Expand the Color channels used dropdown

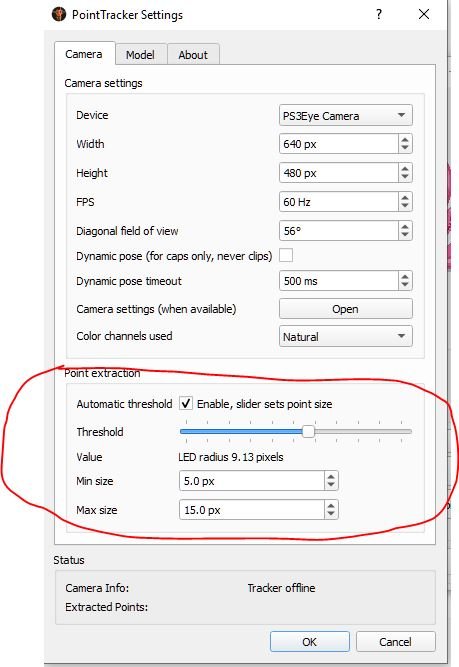click(345, 336)
